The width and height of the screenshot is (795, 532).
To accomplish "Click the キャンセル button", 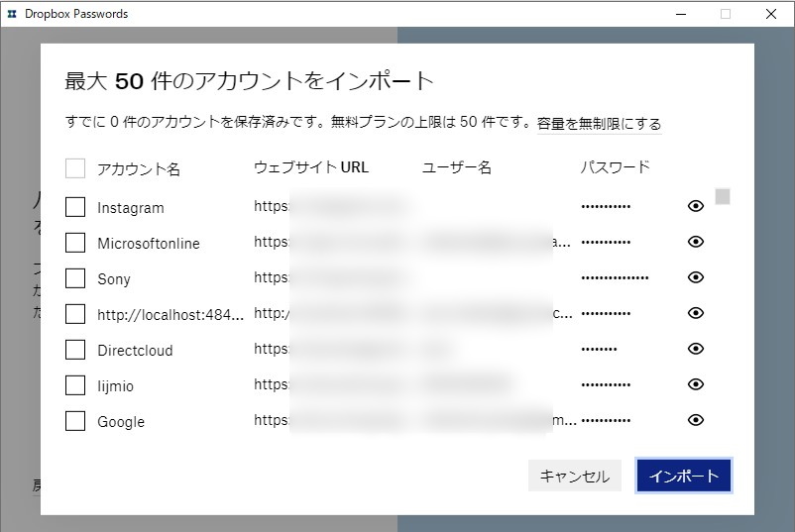I will point(575,476).
